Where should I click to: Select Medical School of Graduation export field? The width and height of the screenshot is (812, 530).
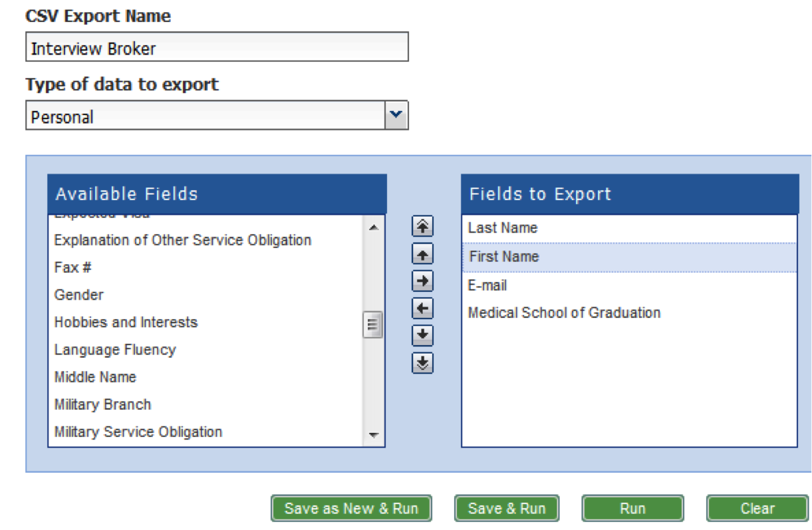tap(564, 313)
